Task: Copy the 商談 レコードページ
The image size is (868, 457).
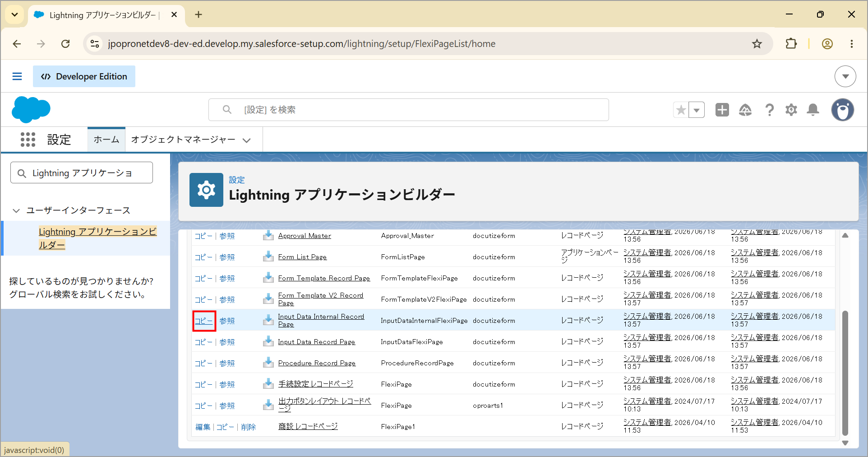Action: (x=226, y=427)
